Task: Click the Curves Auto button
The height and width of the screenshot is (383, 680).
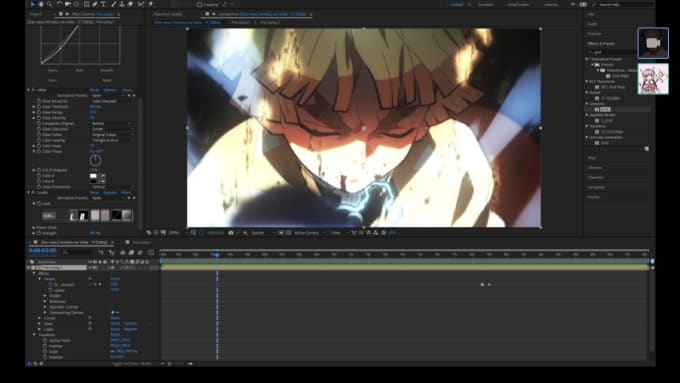Action: tap(80, 70)
